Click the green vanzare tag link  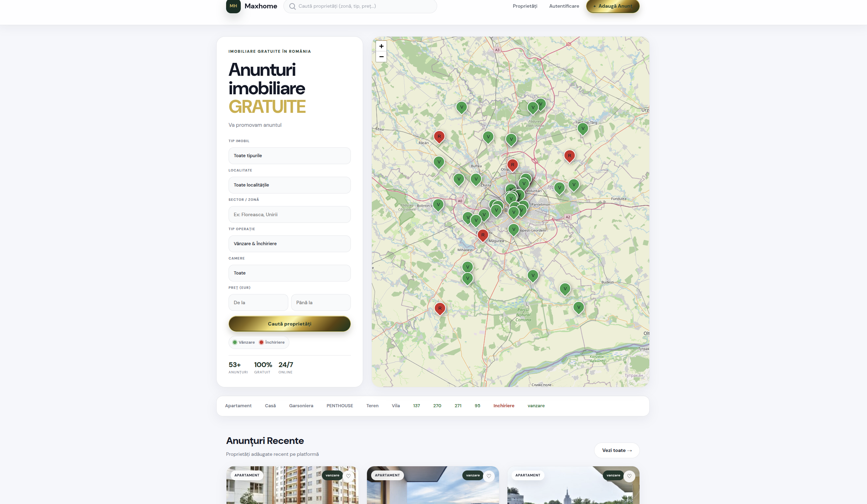pos(536,406)
